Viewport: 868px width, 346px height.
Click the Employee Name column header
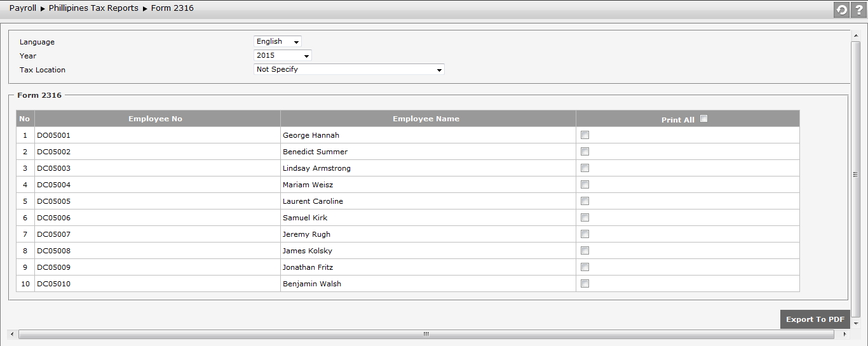click(426, 119)
